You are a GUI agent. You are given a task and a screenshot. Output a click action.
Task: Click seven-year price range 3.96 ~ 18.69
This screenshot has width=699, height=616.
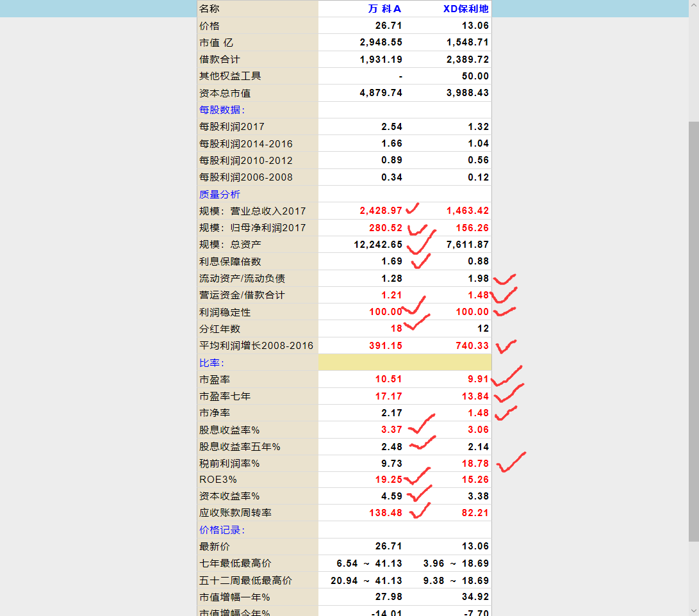pyautogui.click(x=456, y=563)
